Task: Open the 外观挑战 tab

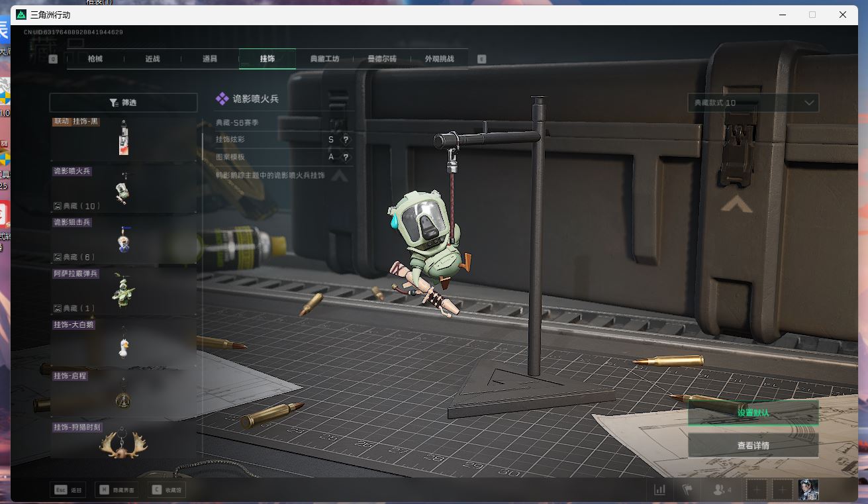Action: (439, 59)
